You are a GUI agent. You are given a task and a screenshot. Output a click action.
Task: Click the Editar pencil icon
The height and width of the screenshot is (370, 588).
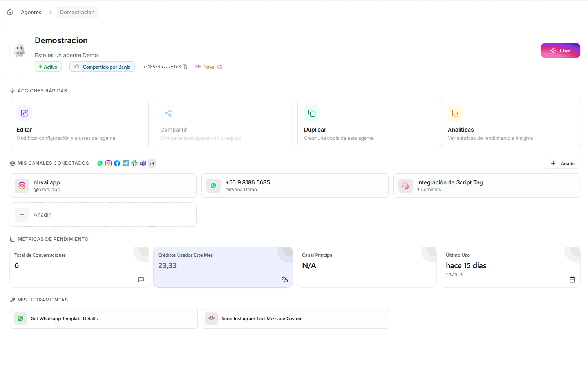click(24, 113)
